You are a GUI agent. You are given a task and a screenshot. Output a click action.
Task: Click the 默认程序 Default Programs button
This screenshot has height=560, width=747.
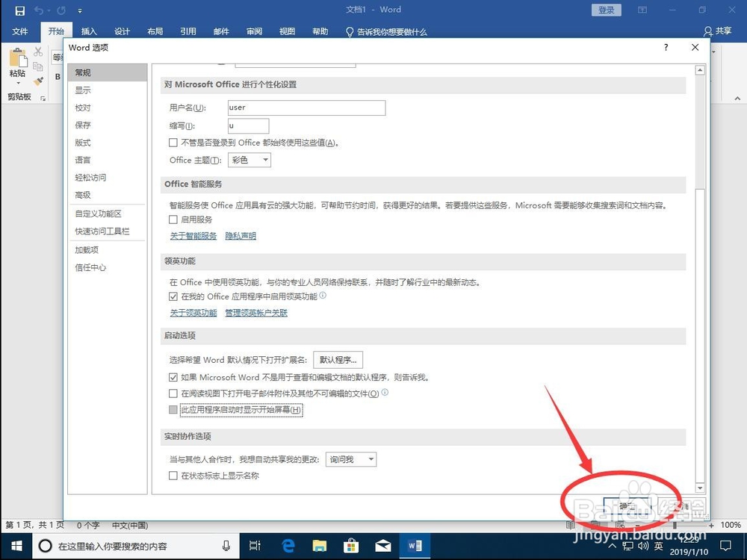(338, 360)
